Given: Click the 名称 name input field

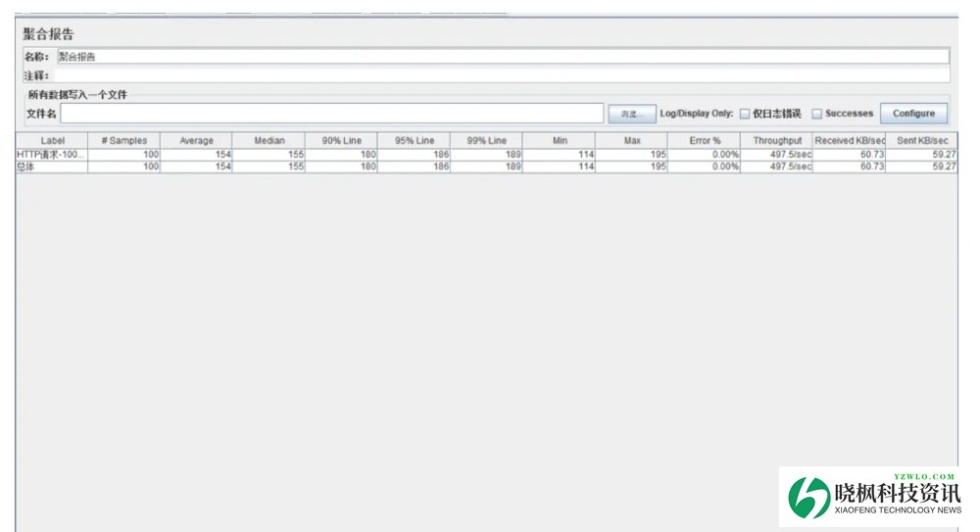Looking at the screenshot, I should [502, 57].
